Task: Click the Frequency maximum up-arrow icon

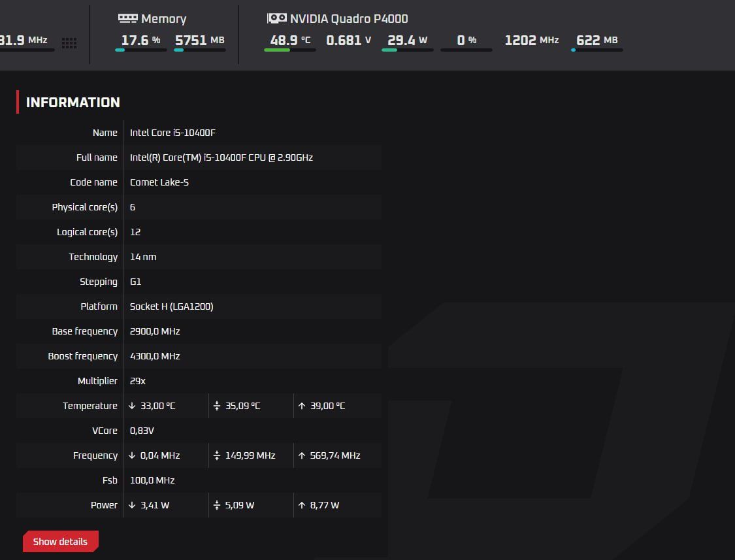Action: coord(302,455)
